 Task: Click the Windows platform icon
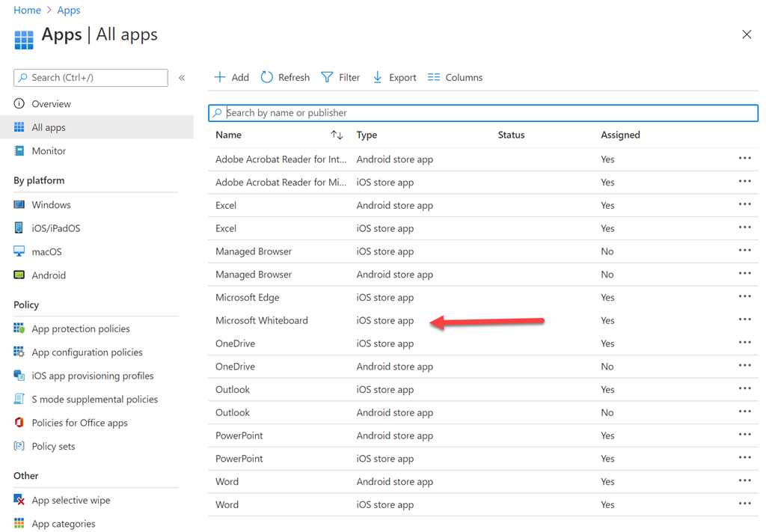(x=19, y=204)
